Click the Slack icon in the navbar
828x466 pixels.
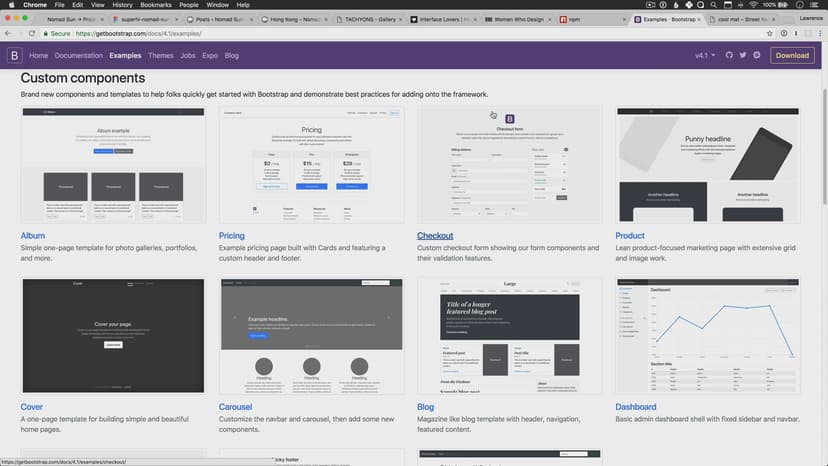click(x=757, y=55)
